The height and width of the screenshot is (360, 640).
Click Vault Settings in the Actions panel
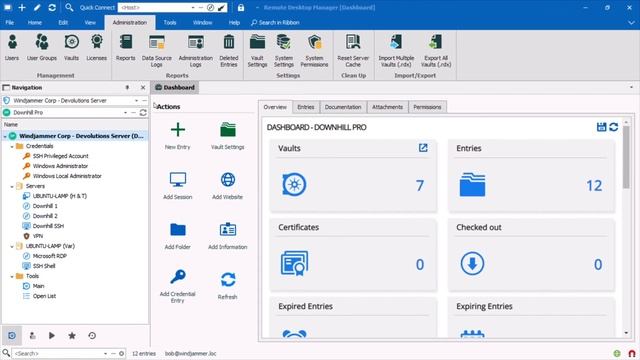point(228,136)
